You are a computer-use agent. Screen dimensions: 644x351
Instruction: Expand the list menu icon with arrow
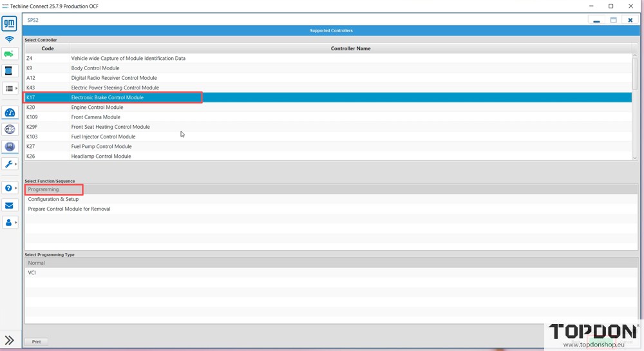point(10,88)
